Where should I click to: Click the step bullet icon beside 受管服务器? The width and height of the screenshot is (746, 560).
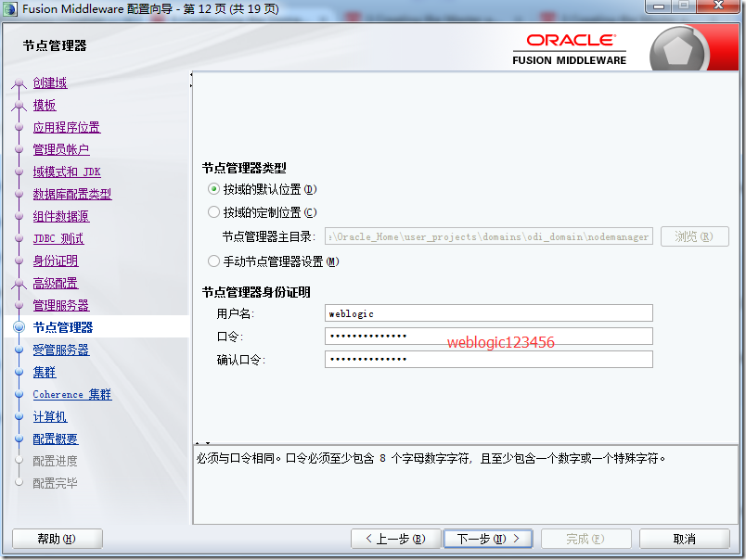tap(19, 350)
